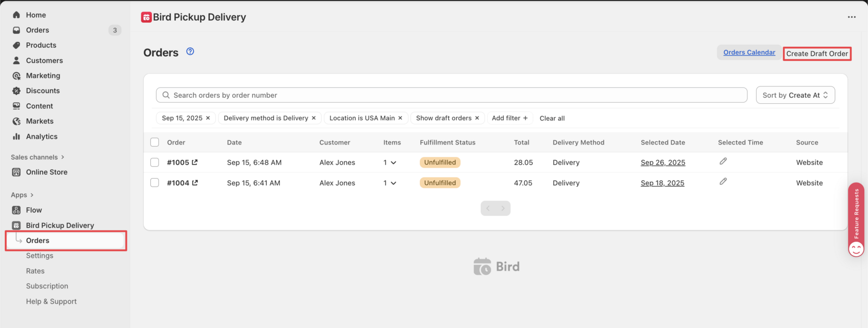Screen dimensions: 868x328
Task: Click the Bird Pickup Delivery header logo
Action: click(146, 17)
